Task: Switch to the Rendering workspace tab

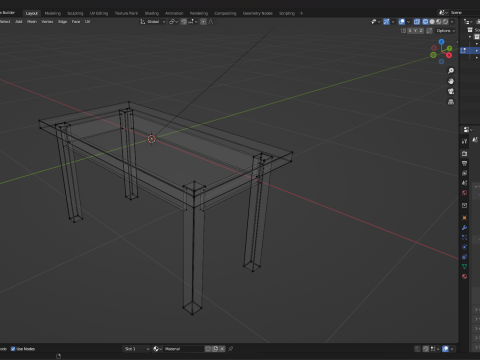Action: click(x=199, y=13)
